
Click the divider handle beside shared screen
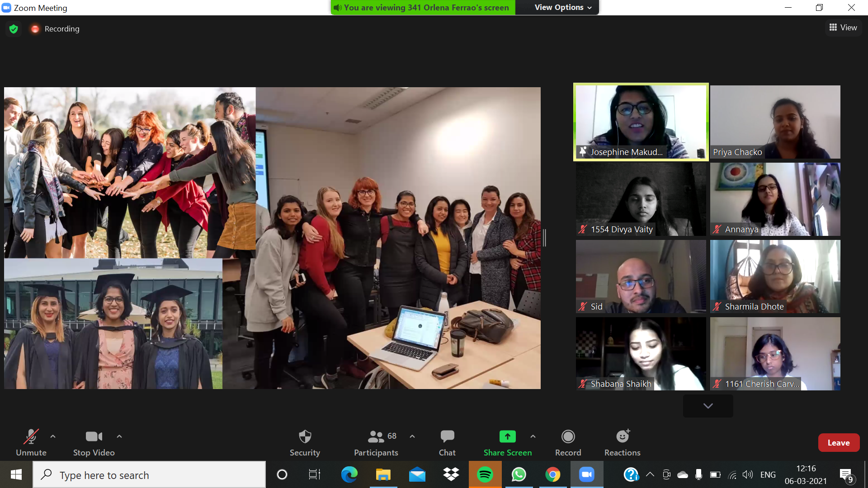(544, 238)
